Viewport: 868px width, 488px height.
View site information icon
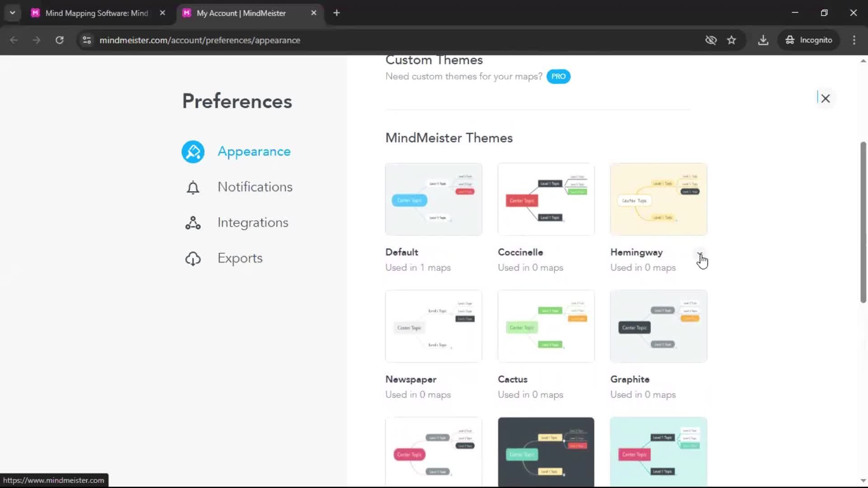click(x=87, y=40)
